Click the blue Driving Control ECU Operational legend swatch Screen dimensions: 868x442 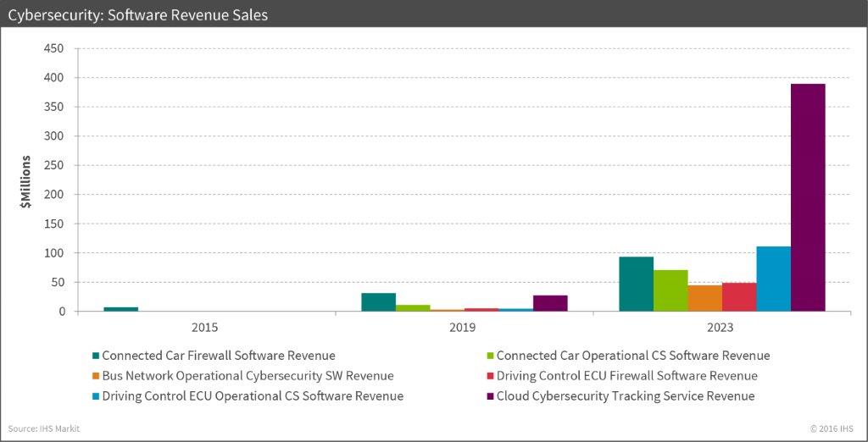point(96,396)
